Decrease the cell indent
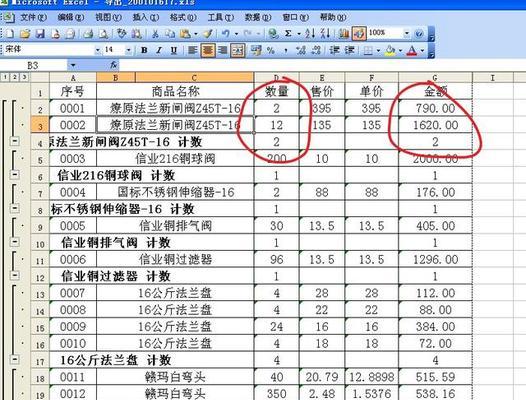The image size is (526, 400). [334, 51]
